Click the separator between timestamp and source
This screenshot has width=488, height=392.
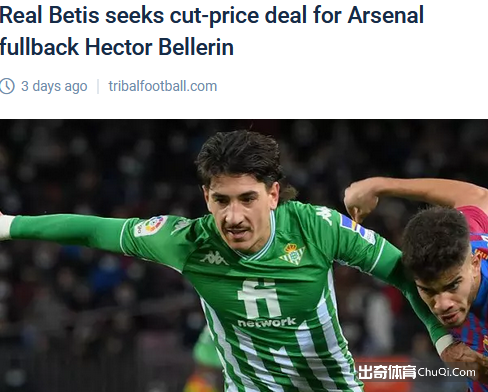point(98,86)
